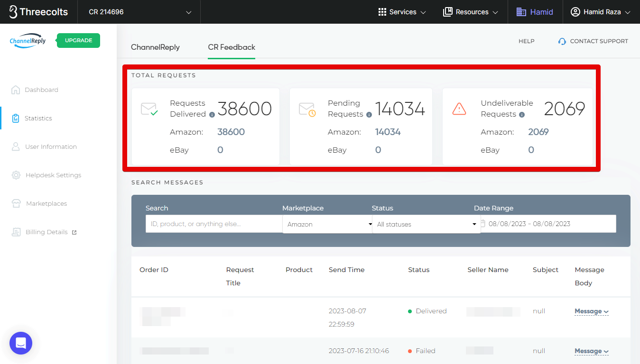The image size is (640, 364).
Task: Open the chat widget launcher
Action: pos(21,343)
